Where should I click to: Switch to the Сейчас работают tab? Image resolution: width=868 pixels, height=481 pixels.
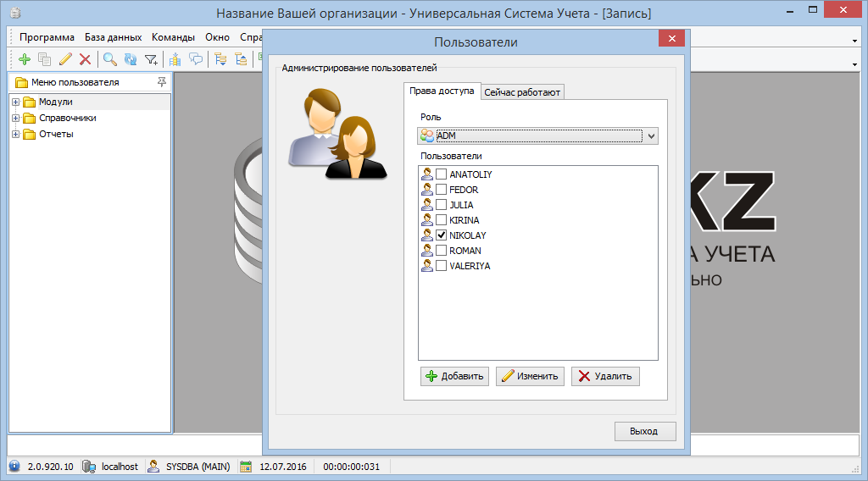(x=522, y=92)
